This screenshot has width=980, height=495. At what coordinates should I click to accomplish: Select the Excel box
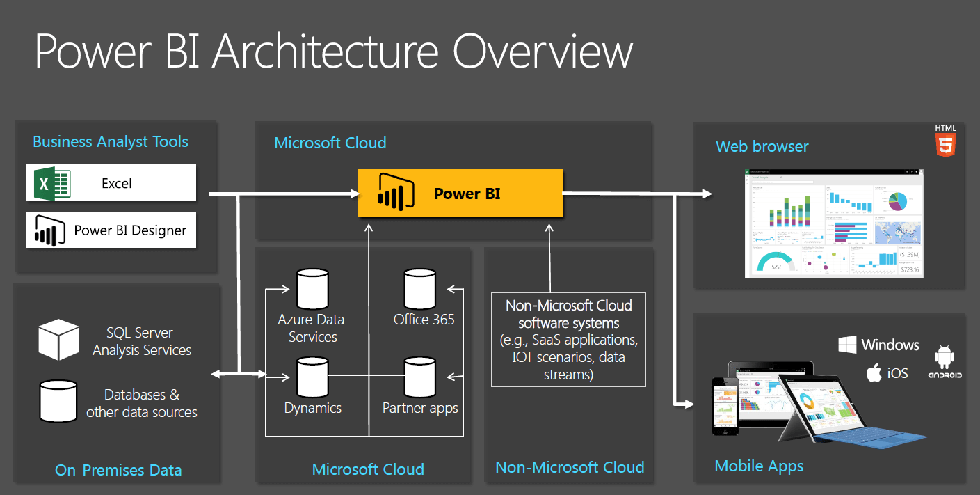(x=111, y=183)
